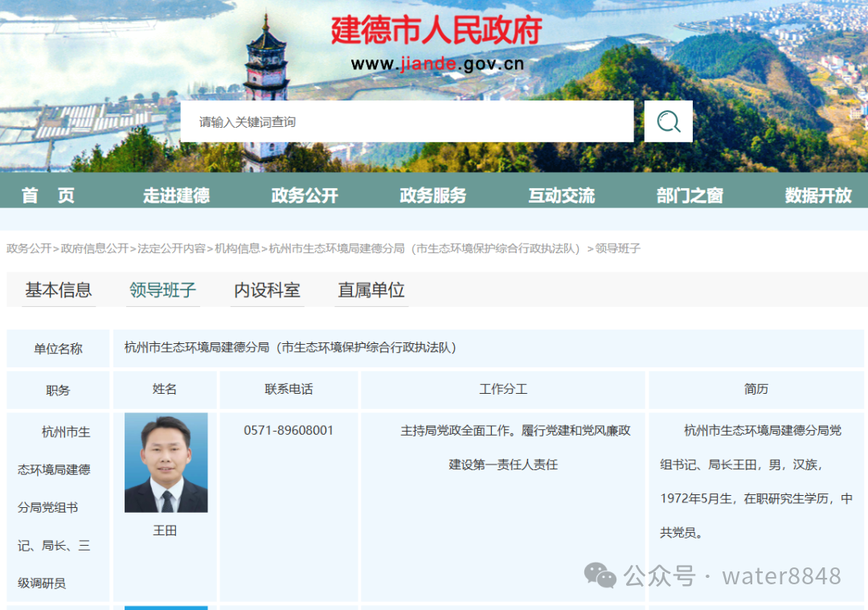Open the 政务服务 navigation menu
868x610 pixels.
[x=432, y=194]
